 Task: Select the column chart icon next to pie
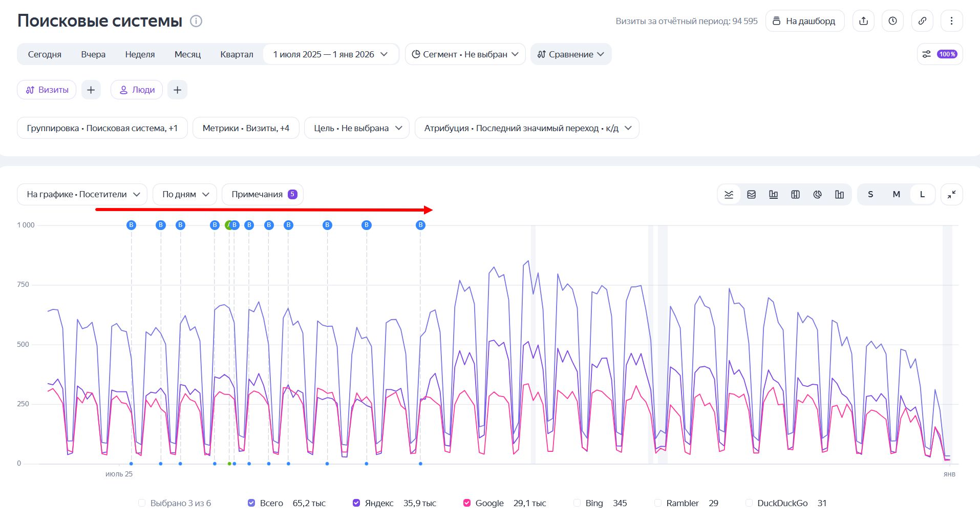(x=839, y=195)
